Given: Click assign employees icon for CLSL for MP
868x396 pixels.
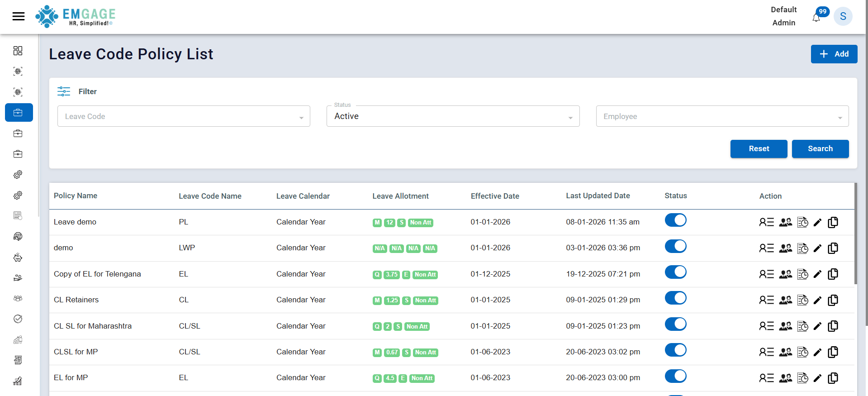Looking at the screenshot, I should point(785,352).
